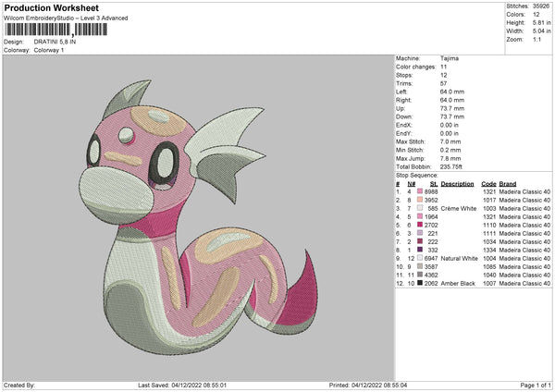Screen dimensions: 555x392
Task: Click the Zoom value 1:1
Action: coord(536,39)
